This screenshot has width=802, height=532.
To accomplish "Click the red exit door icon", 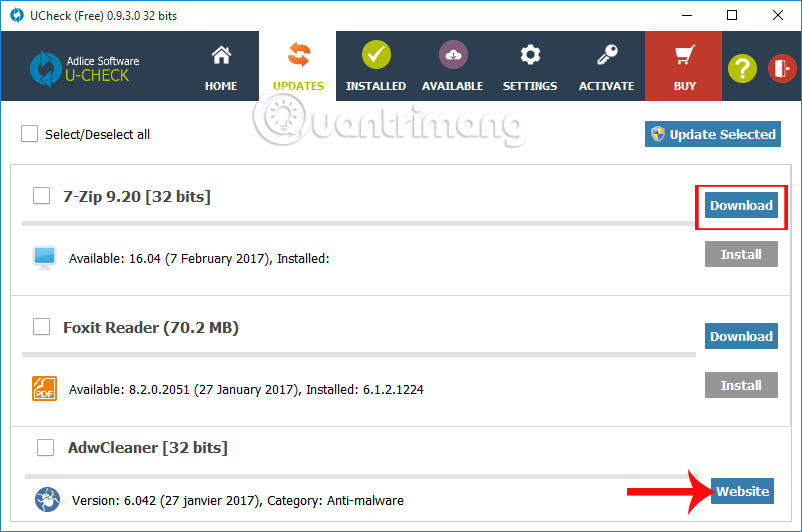I will click(782, 68).
